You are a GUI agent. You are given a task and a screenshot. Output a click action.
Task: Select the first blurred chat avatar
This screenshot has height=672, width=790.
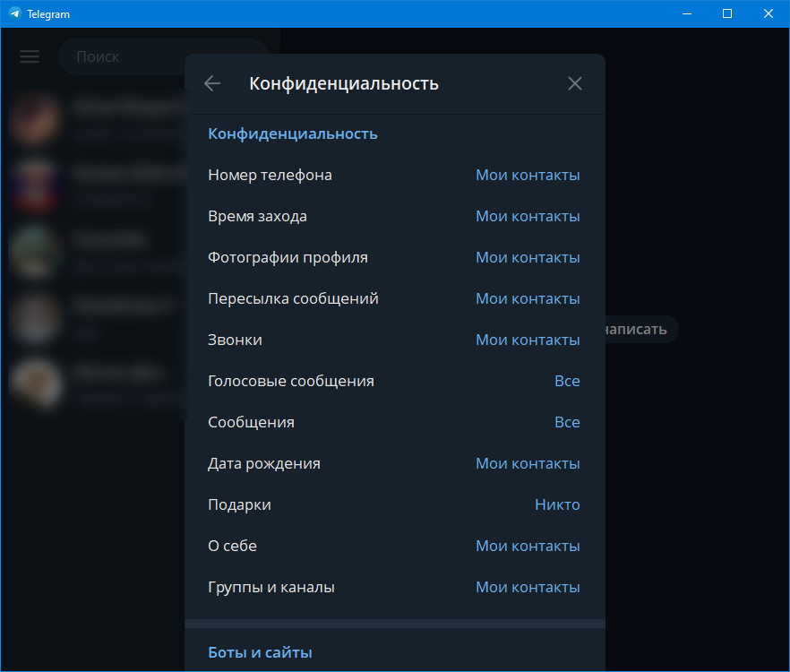35,119
